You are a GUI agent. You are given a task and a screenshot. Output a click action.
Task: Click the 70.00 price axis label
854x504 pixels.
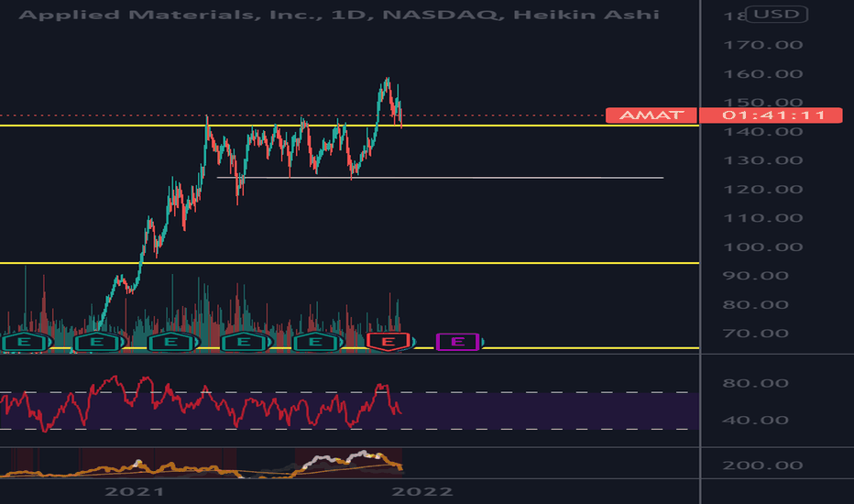(755, 334)
